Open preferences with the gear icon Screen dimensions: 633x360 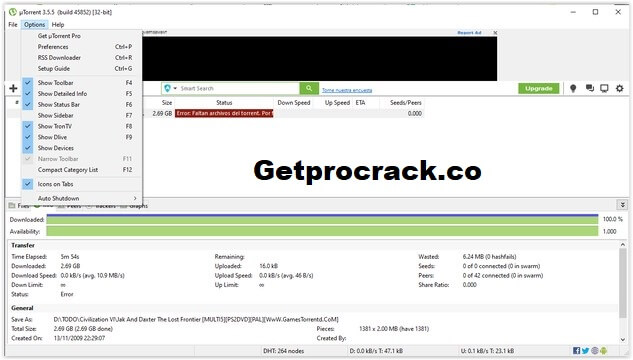[620, 88]
